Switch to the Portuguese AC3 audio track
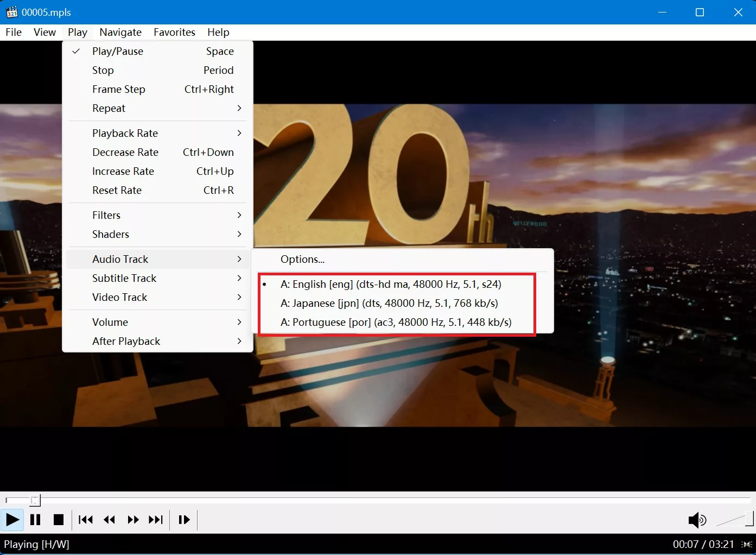 pos(396,322)
